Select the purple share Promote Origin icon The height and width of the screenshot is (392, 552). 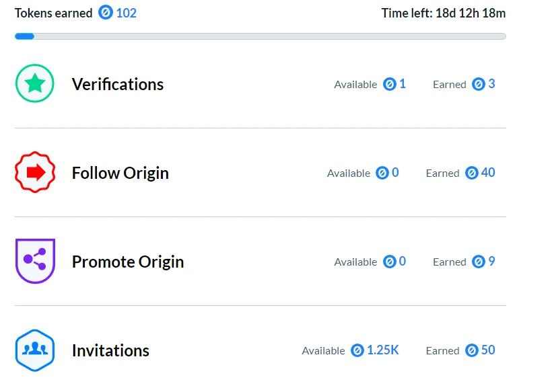(x=35, y=261)
